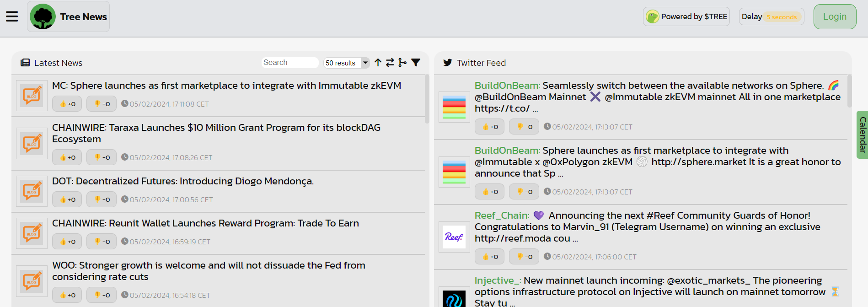Downvote the Reunit Wallet news
868x307 pixels.
pyautogui.click(x=102, y=242)
